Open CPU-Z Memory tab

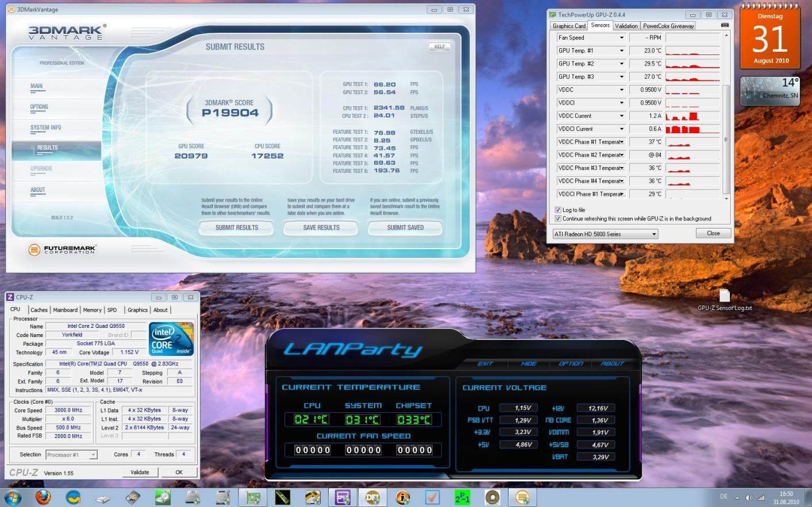[93, 310]
